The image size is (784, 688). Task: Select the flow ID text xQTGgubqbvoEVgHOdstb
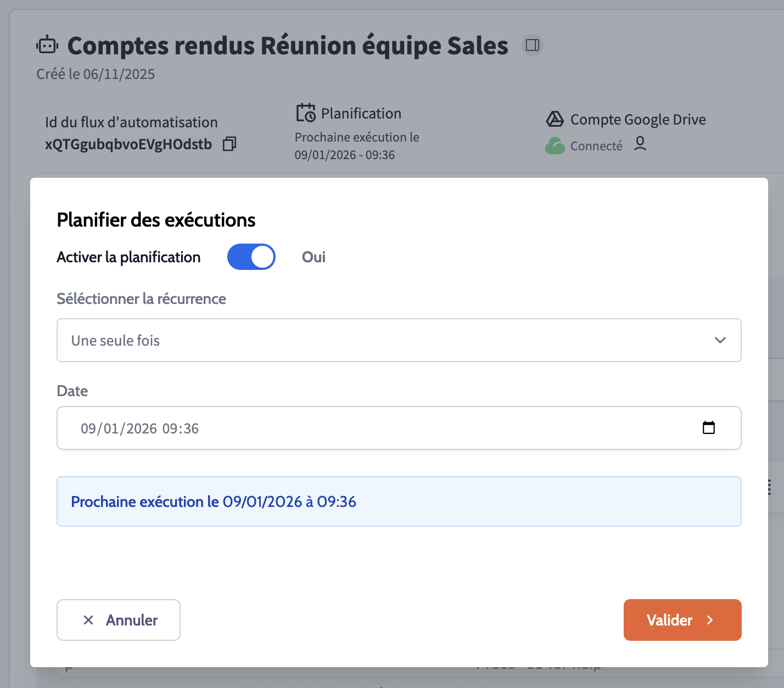coord(128,144)
